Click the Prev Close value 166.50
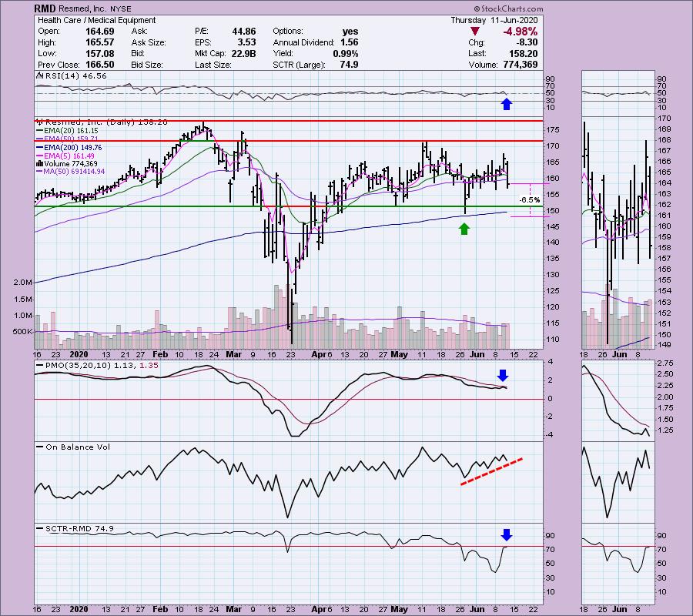The width and height of the screenshot is (693, 616). coord(99,65)
